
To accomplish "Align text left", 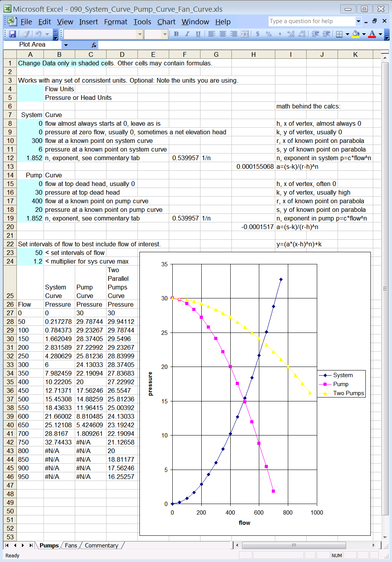I will pyautogui.click(x=211, y=34).
